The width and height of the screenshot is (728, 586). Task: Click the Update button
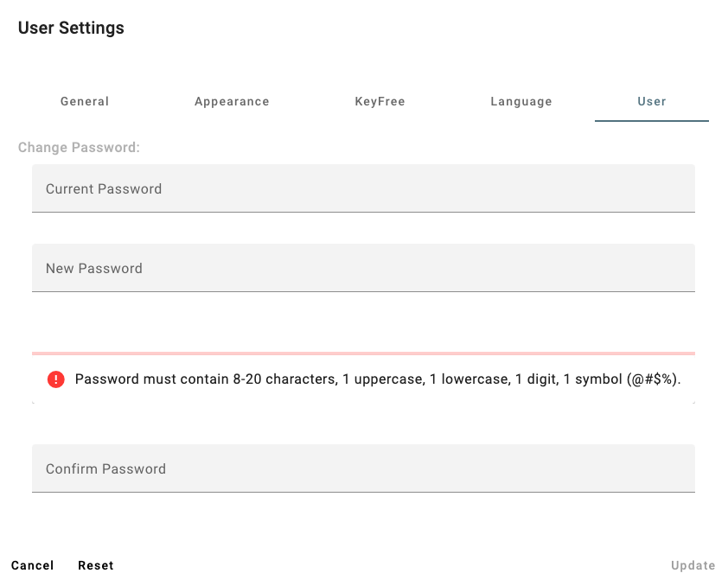click(693, 565)
